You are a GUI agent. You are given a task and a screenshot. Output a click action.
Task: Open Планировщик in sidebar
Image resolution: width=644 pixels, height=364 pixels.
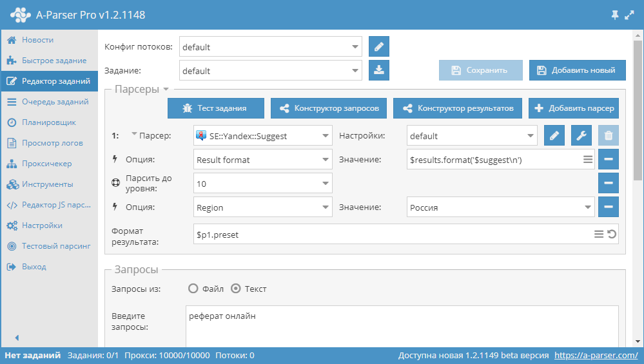[49, 122]
